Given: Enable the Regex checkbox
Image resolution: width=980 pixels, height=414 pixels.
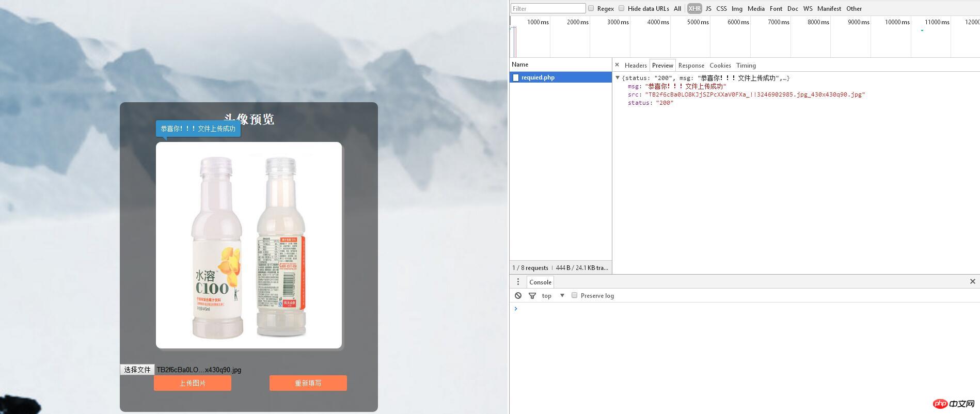Looking at the screenshot, I should point(591,8).
